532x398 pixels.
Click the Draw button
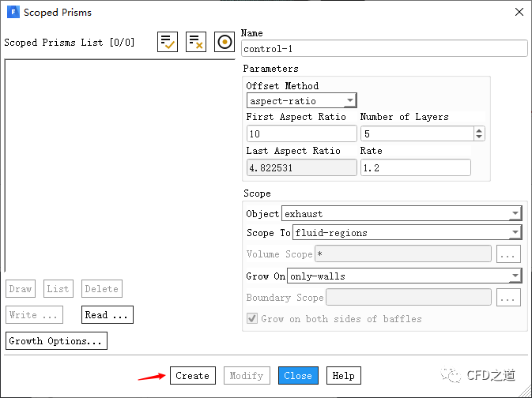[x=21, y=288]
